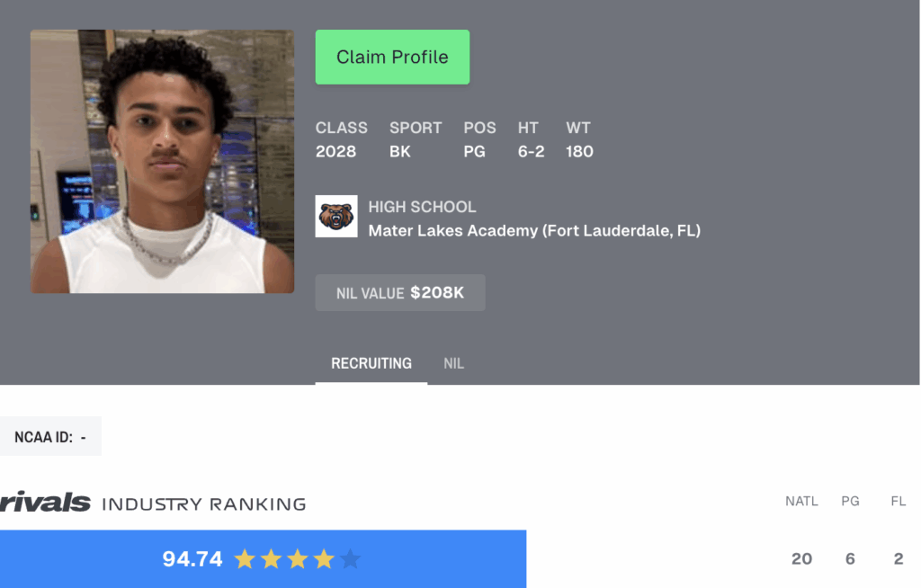Click the first gold rating star
921x588 pixels.
coord(245,558)
